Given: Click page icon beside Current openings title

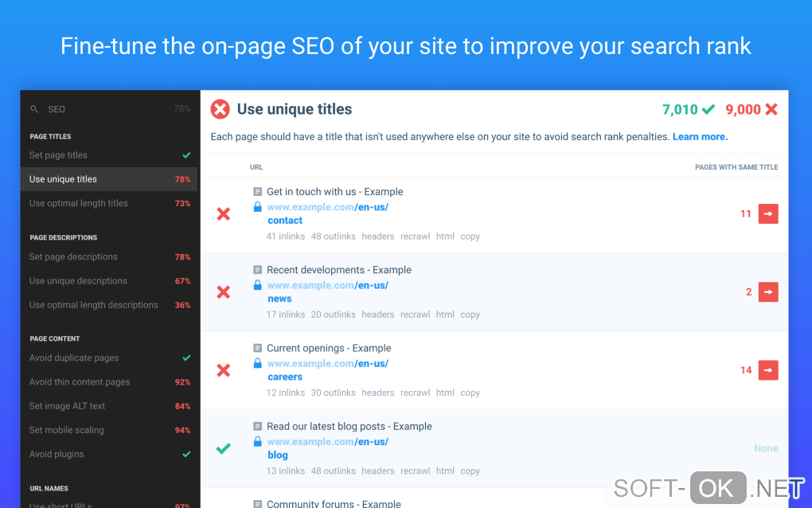Looking at the screenshot, I should coord(257,348).
